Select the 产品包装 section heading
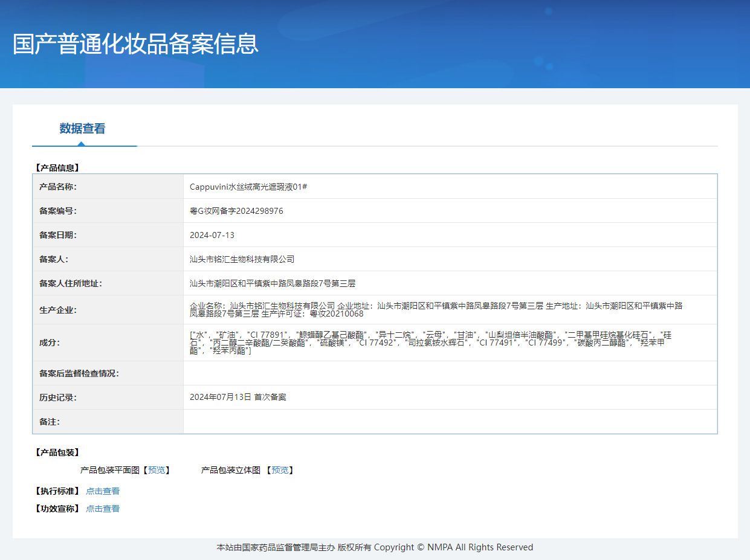Viewport: 750px width, 560px height. 57,452
